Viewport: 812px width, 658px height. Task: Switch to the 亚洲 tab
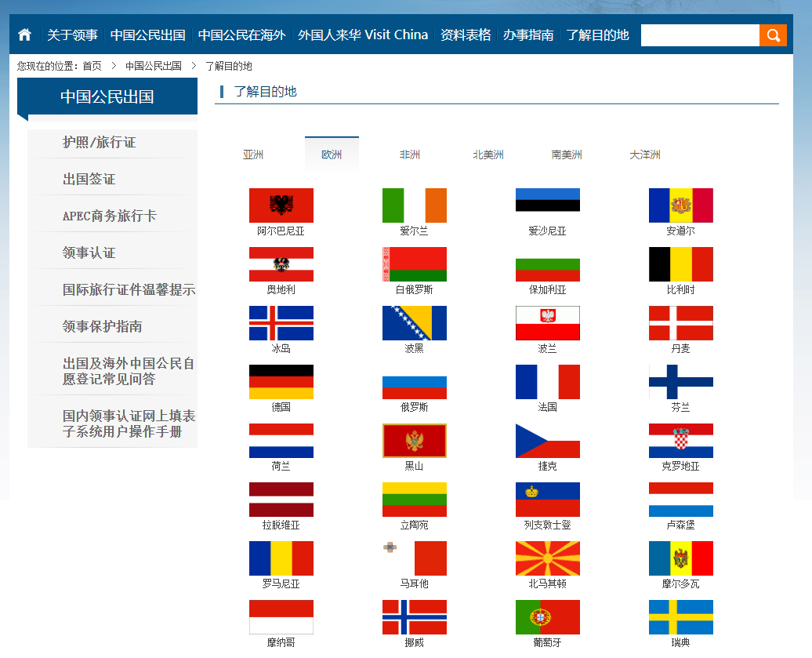pyautogui.click(x=253, y=155)
